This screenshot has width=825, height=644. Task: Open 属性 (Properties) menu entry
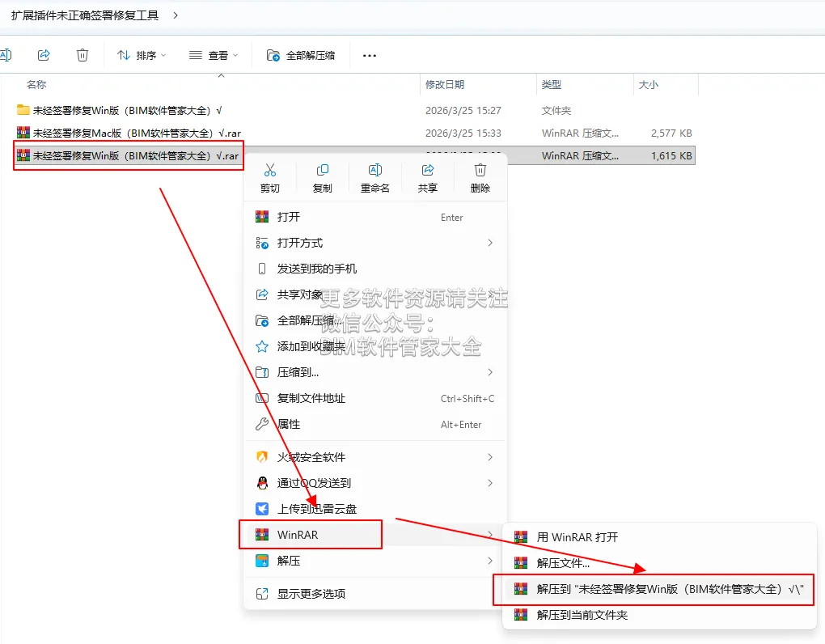click(375, 424)
